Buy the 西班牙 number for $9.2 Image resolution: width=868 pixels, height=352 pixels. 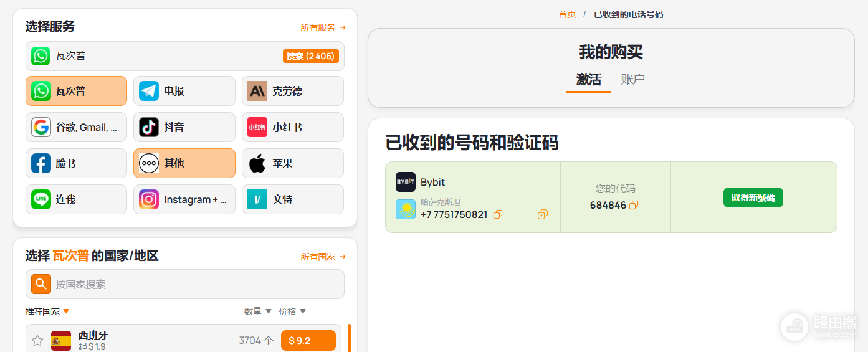[x=308, y=341]
